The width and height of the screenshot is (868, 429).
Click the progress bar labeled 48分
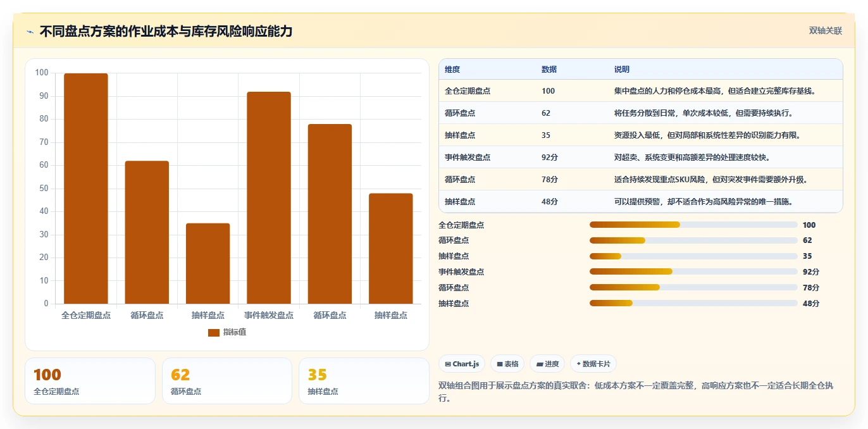[x=693, y=303]
